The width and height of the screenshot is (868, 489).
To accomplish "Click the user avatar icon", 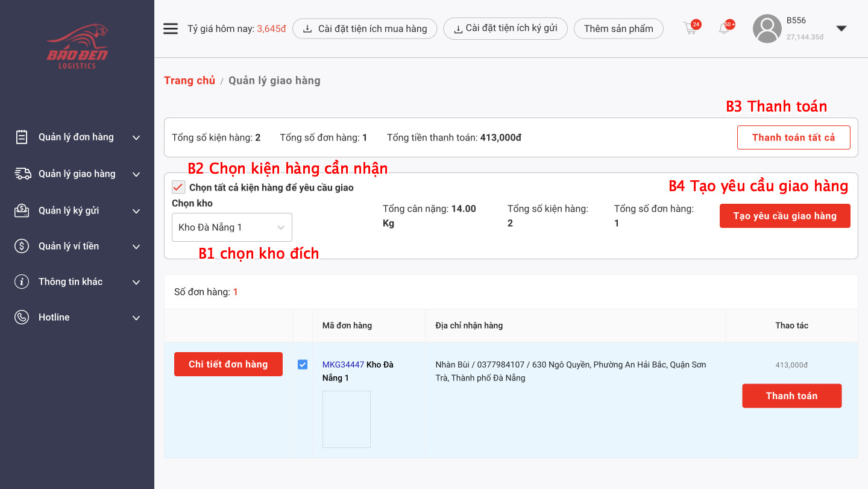I will (767, 29).
